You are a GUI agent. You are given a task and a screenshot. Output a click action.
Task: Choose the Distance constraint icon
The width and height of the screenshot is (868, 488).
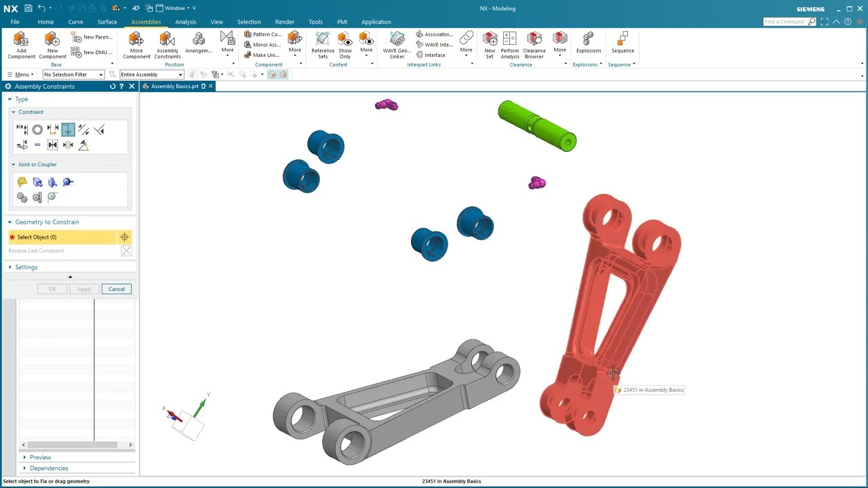[53, 129]
